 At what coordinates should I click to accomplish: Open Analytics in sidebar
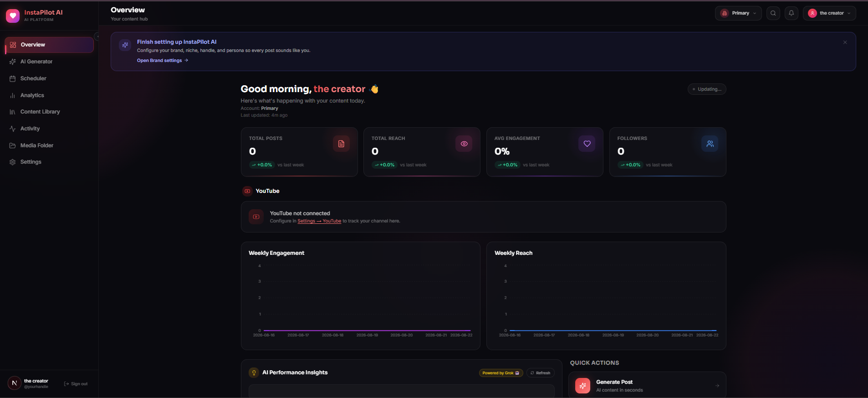49,95
